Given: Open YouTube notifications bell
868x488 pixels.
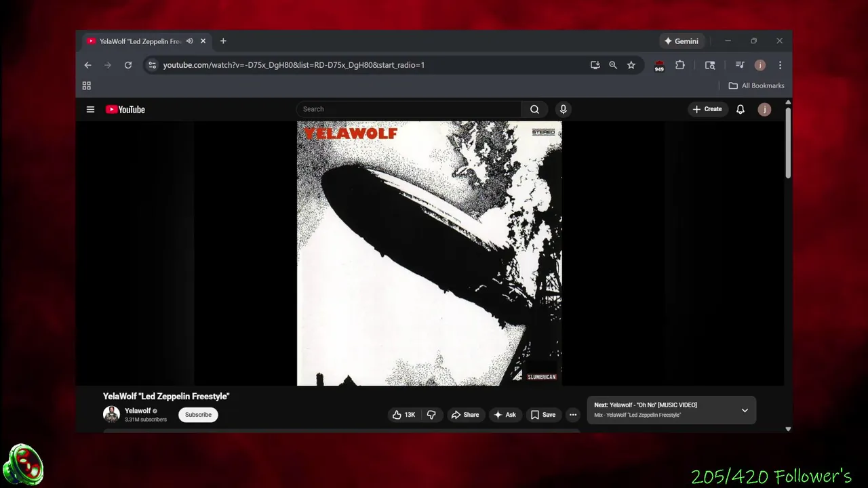Looking at the screenshot, I should 741,109.
